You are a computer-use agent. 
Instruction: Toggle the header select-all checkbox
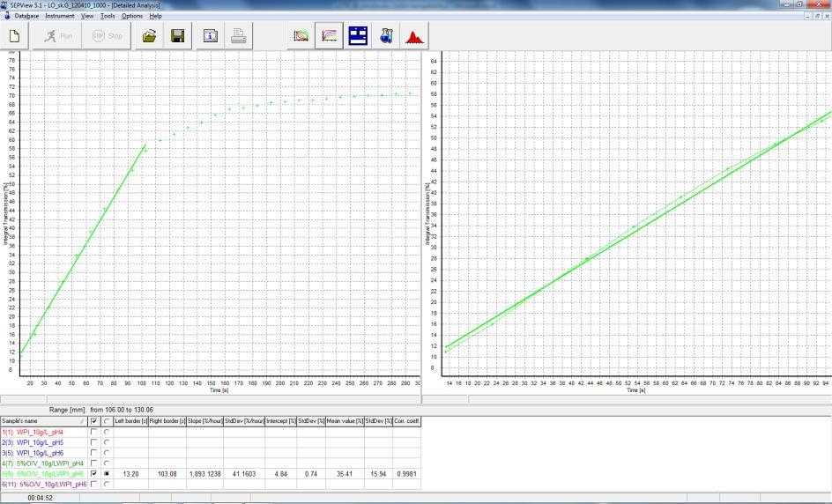coord(94,421)
